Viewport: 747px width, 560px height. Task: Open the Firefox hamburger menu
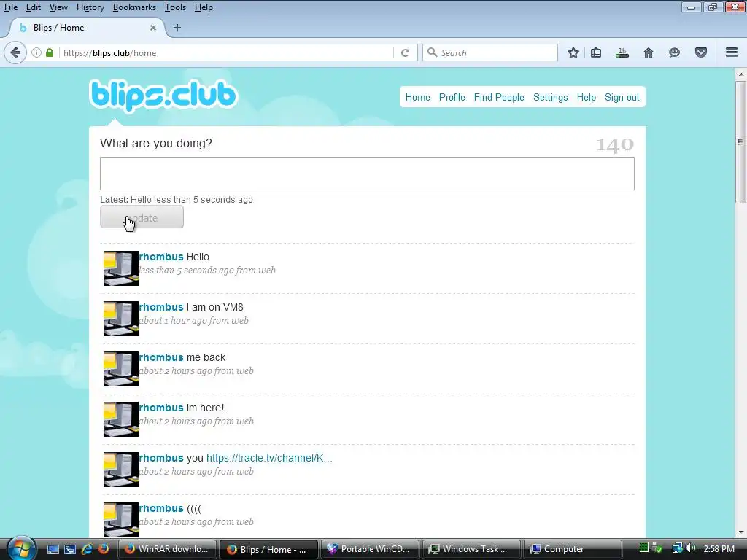(x=732, y=52)
